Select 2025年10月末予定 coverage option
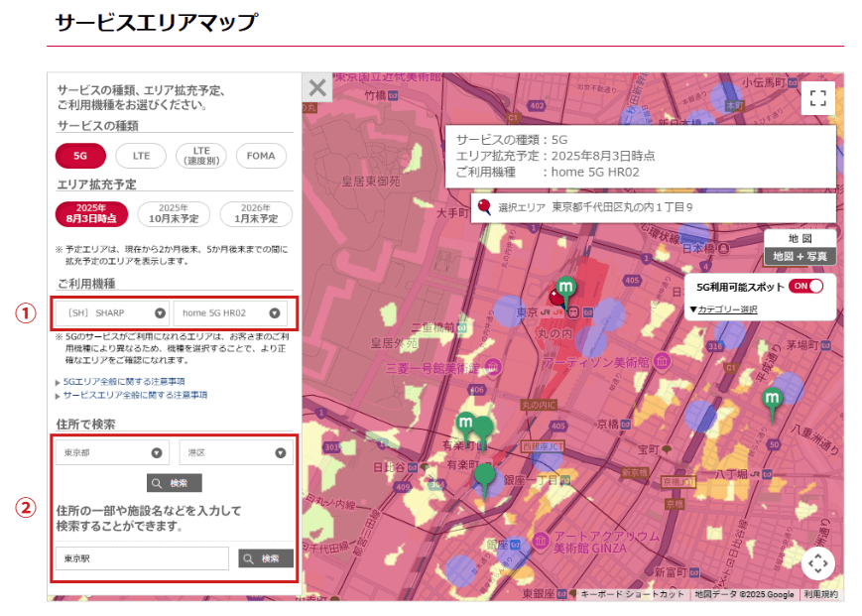This screenshot has height=616, width=862. pos(174,213)
